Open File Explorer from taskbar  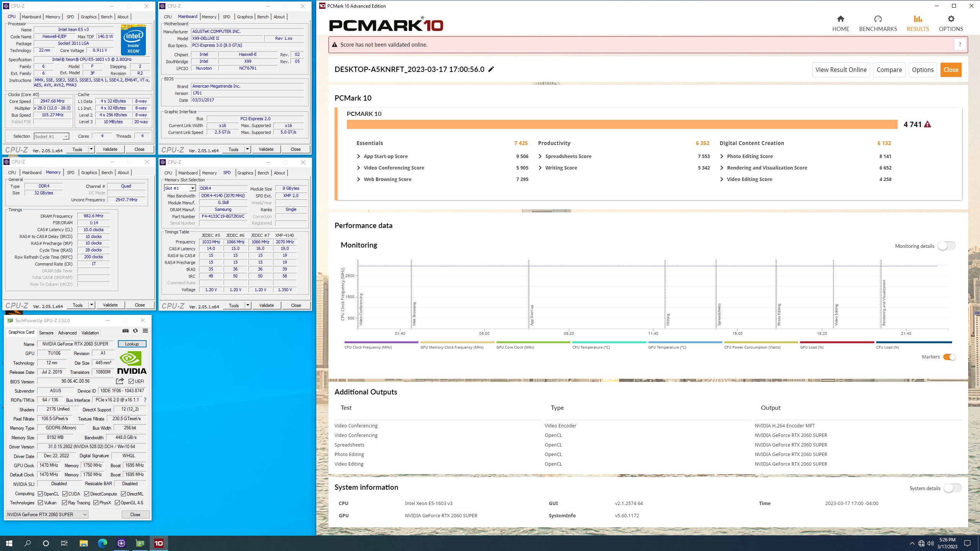coord(83,543)
